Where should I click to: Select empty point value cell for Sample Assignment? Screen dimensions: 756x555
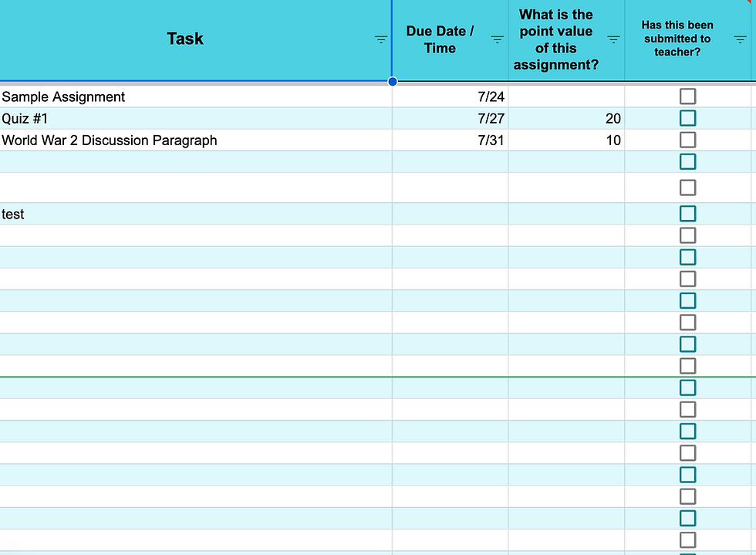(566, 96)
